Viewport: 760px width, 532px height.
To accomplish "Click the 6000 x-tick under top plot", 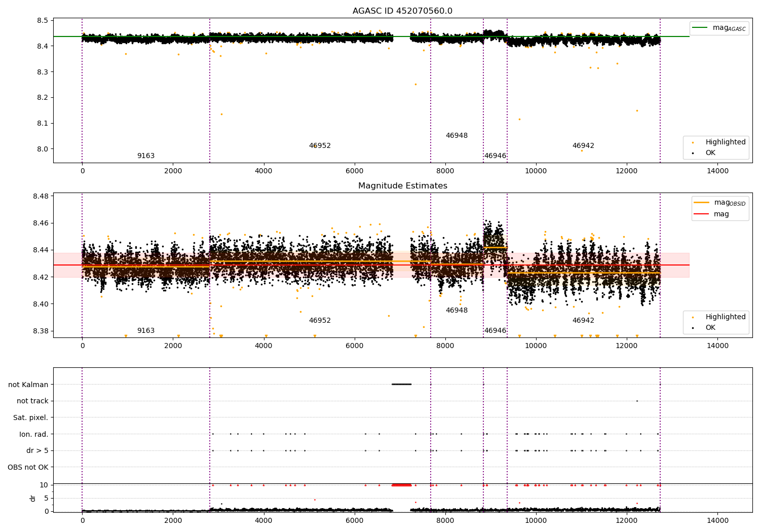I will tap(355, 171).
